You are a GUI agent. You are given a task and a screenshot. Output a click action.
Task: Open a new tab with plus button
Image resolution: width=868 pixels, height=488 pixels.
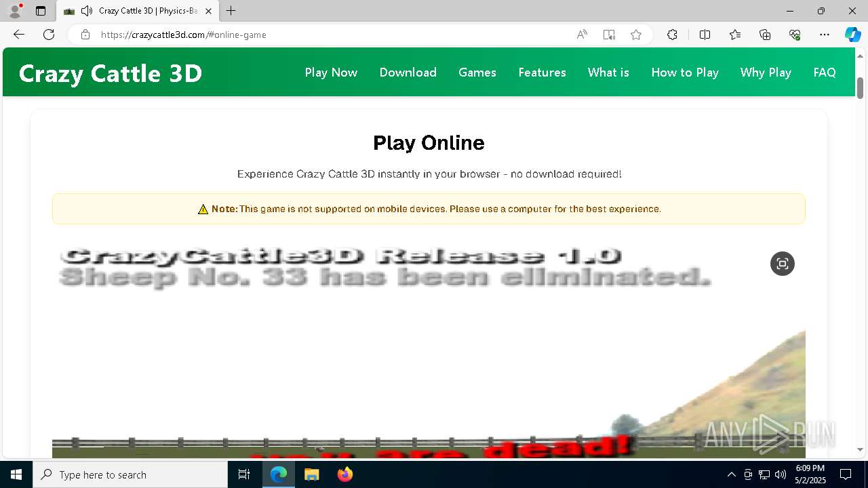231,11
